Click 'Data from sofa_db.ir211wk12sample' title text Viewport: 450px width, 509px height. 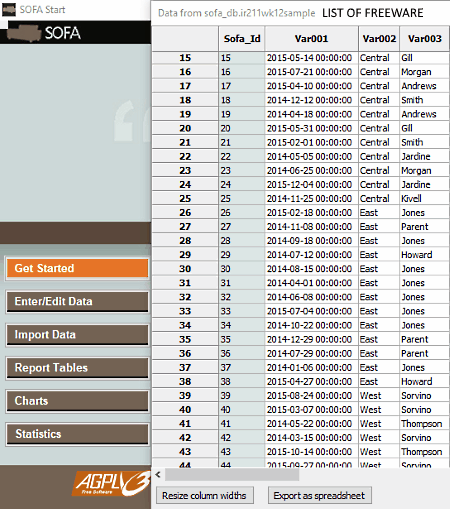pos(236,13)
